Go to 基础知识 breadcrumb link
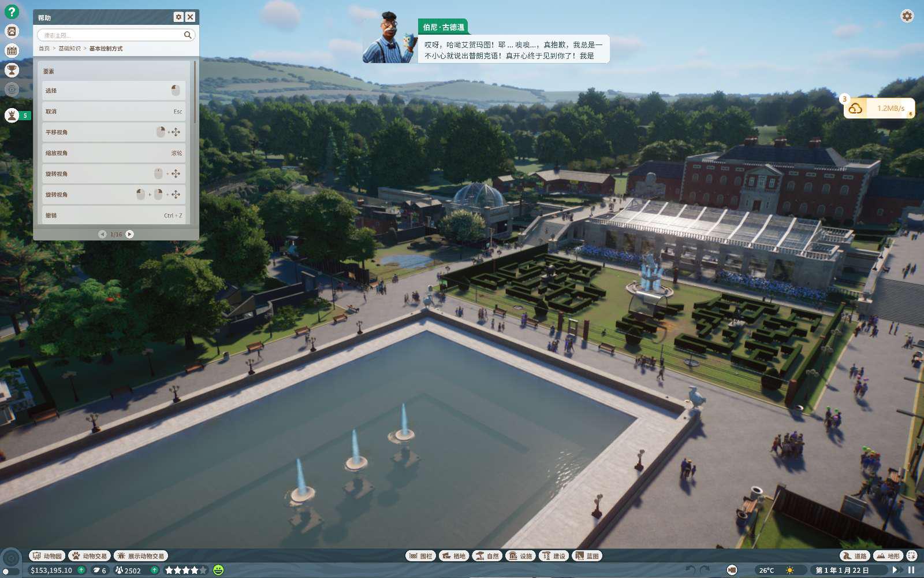Viewport: 924px width, 578px height. pyautogui.click(x=69, y=49)
